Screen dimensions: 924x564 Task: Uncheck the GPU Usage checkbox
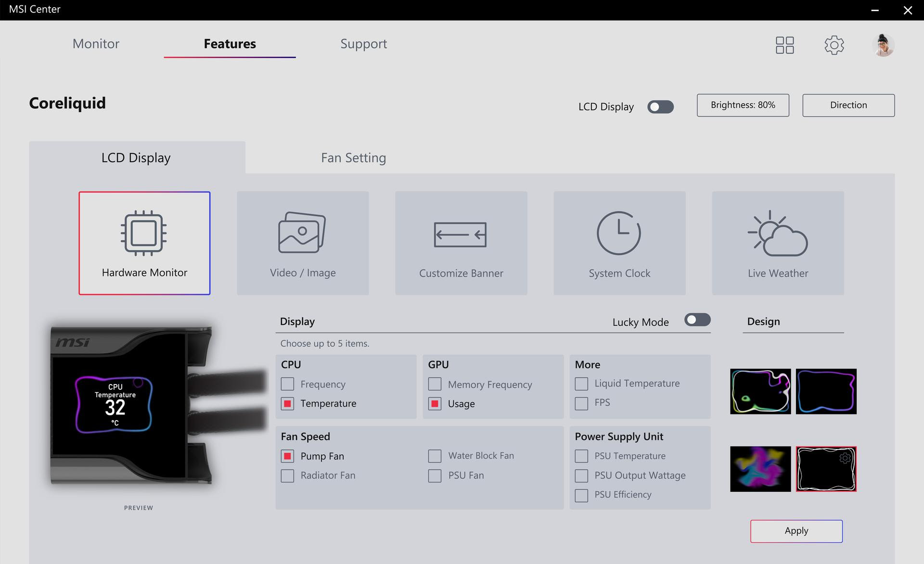(435, 404)
